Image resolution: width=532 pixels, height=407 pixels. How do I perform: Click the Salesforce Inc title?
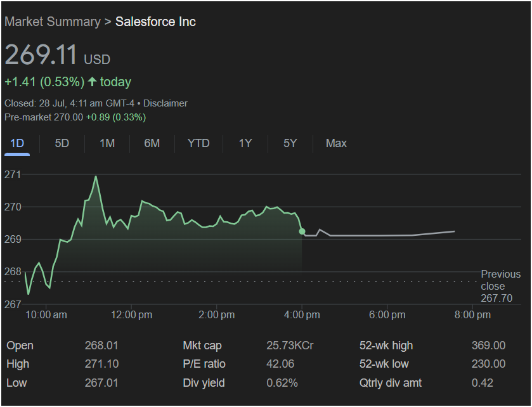pyautogui.click(x=155, y=22)
